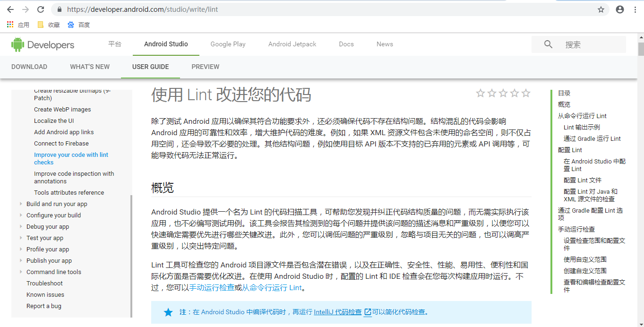644x327 pixels.
Task: Switch to the Google Play tab
Action: [x=228, y=44]
